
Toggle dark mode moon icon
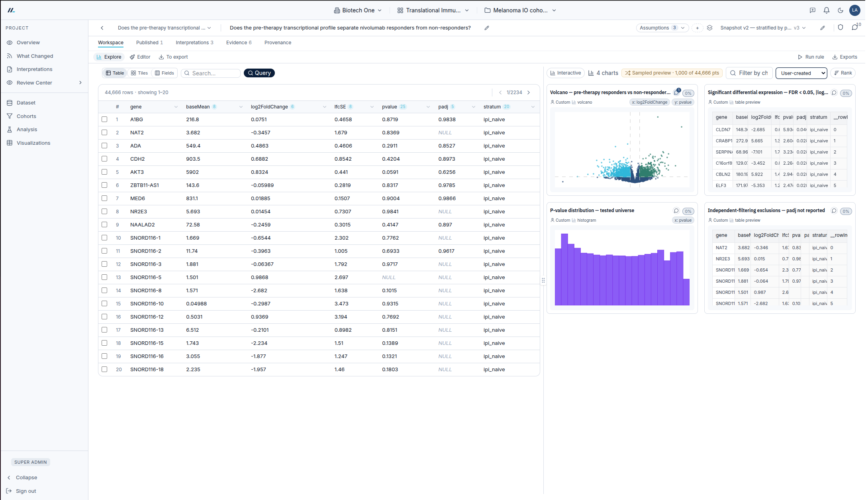coord(841,10)
